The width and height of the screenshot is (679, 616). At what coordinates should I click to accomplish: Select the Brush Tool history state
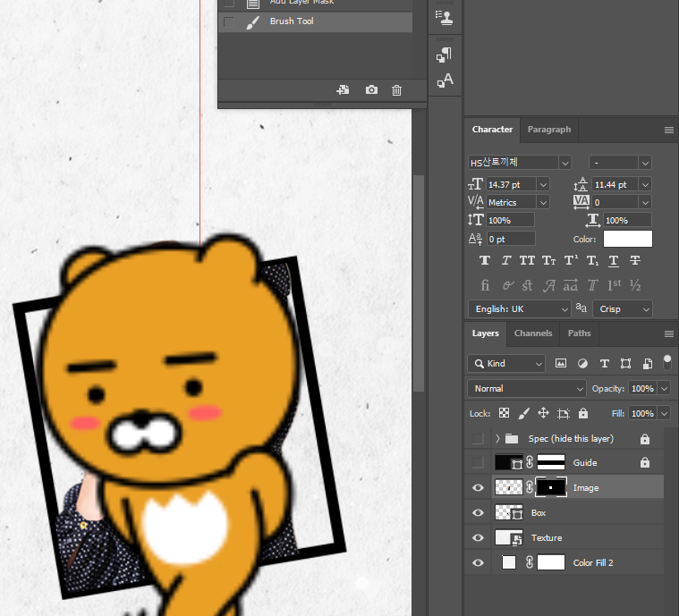click(x=316, y=21)
